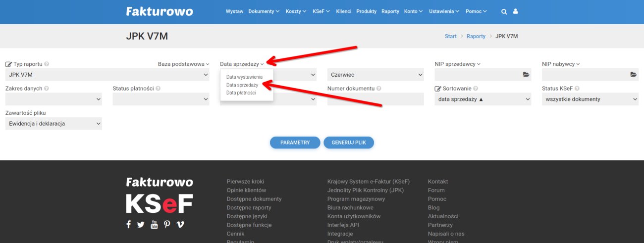Image resolution: width=644 pixels, height=243 pixels.
Task: Open Interfejs API footer link
Action: coord(343,225)
